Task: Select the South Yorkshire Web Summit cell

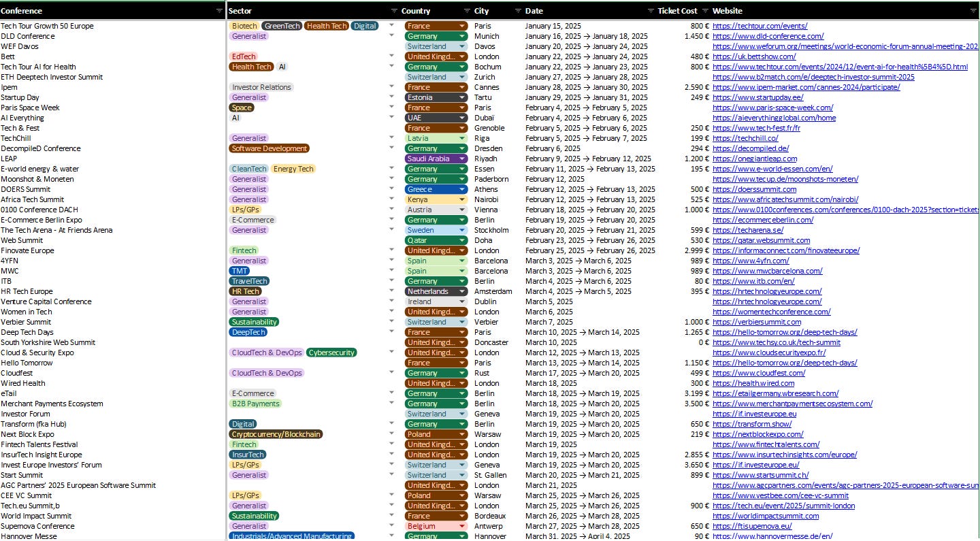Action: tap(112, 342)
